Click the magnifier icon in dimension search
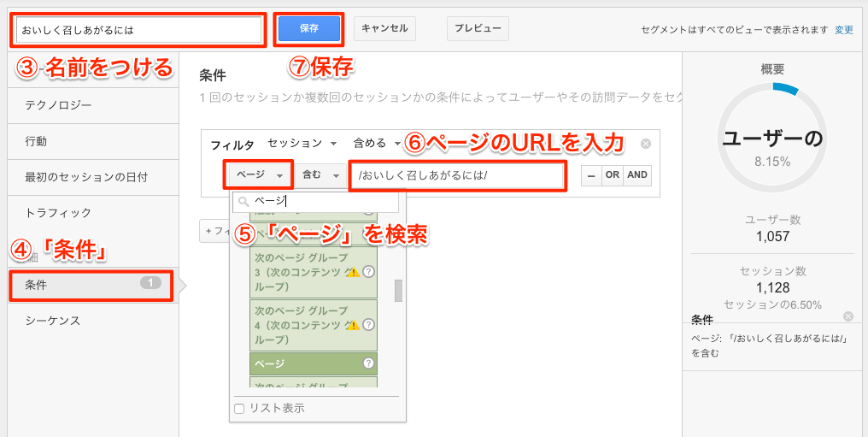 click(243, 203)
